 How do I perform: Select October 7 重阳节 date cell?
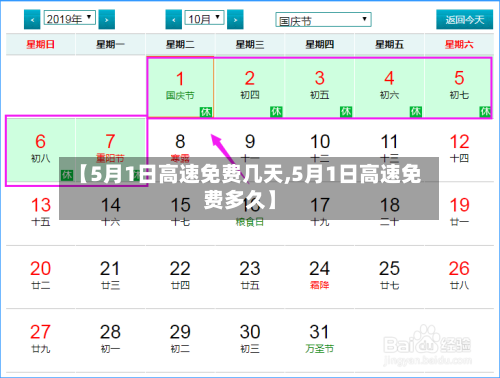[x=110, y=150]
